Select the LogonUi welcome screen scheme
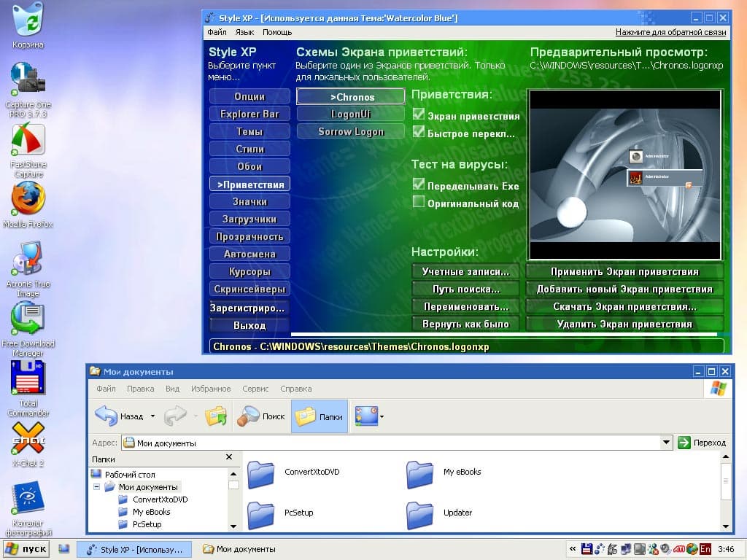 [x=351, y=114]
